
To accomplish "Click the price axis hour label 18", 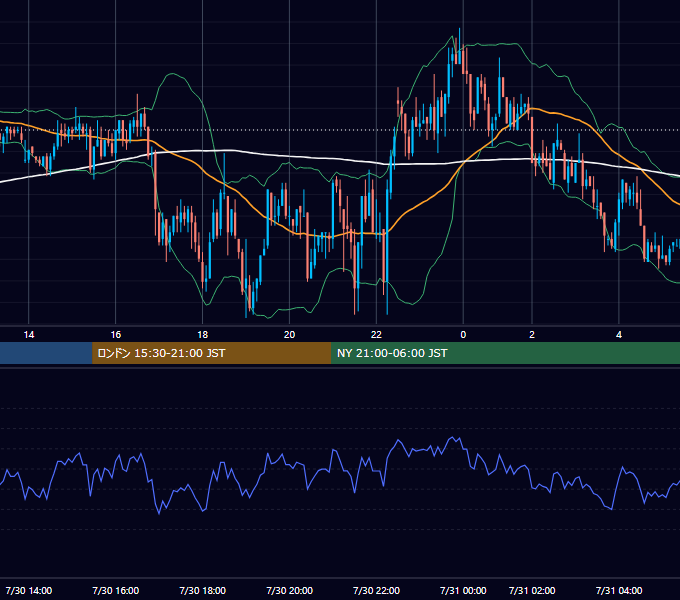I will pyautogui.click(x=203, y=335).
